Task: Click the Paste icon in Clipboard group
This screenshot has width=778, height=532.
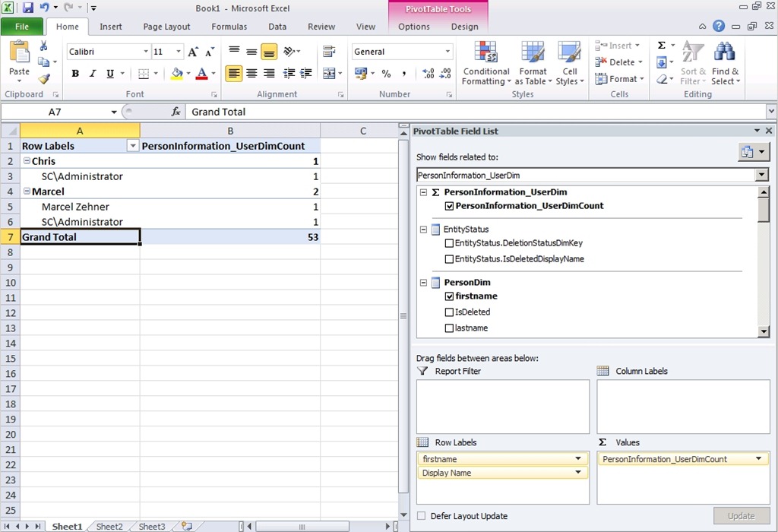Action: 19,55
